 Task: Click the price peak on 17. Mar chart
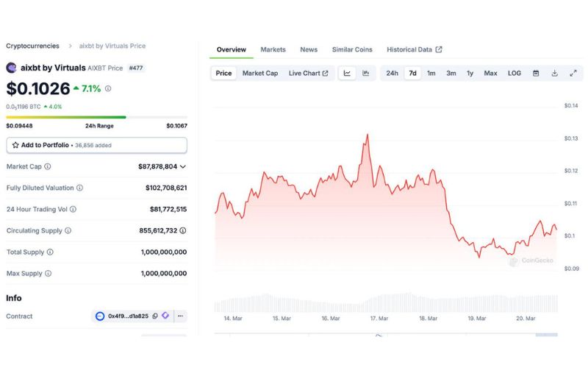(x=367, y=135)
